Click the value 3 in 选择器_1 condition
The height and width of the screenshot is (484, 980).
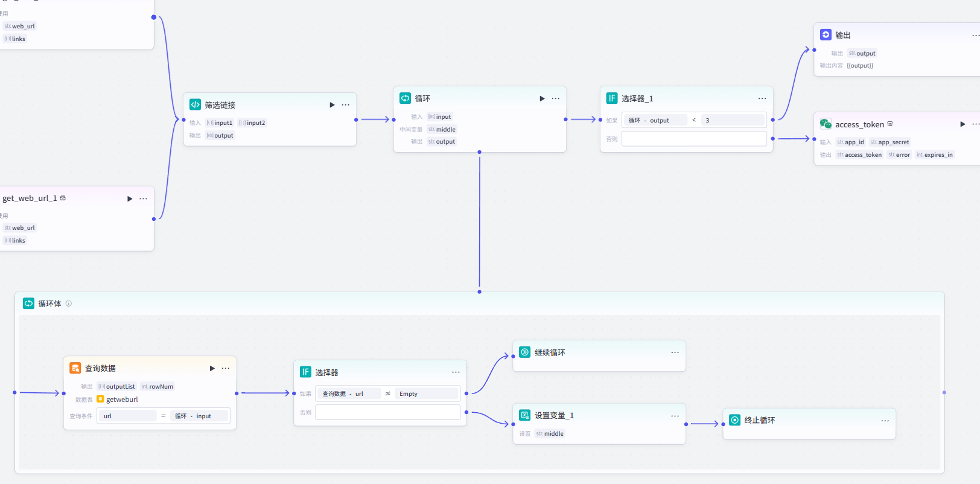pyautogui.click(x=733, y=120)
